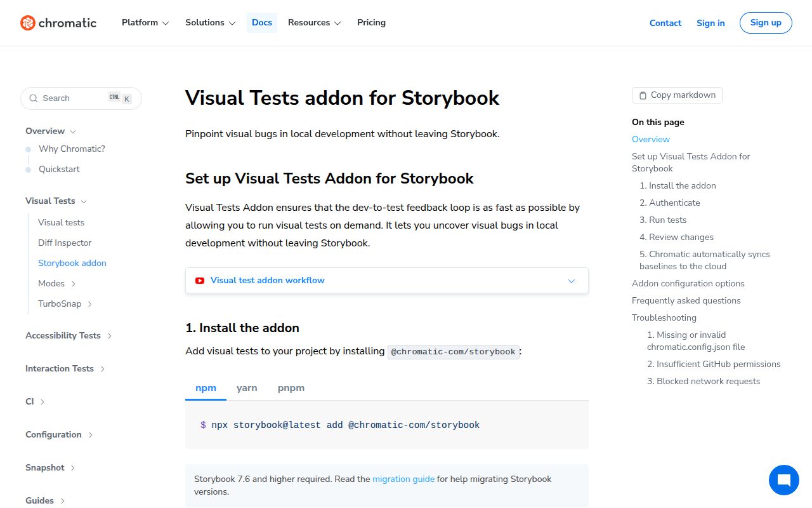Click the Sign in link
This screenshot has width=812, height=508.
tap(710, 23)
